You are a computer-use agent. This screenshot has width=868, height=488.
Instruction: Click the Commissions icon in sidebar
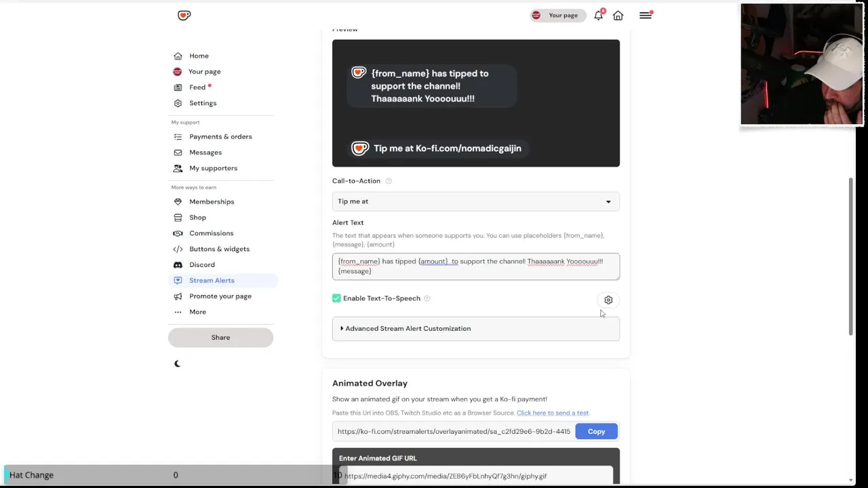pyautogui.click(x=178, y=233)
